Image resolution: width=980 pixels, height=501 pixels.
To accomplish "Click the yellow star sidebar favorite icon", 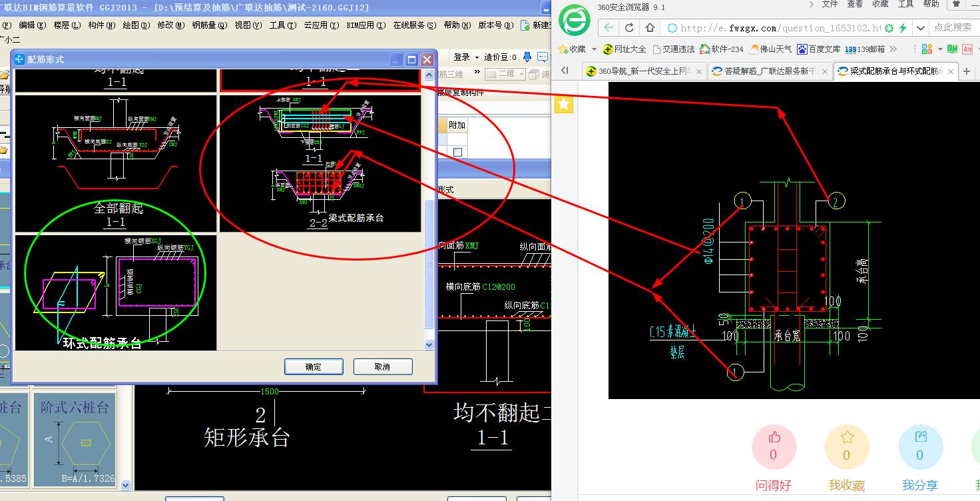I will [x=564, y=104].
